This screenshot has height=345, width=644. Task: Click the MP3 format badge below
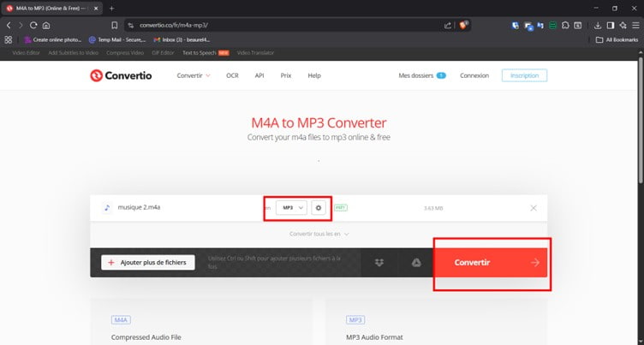coord(355,320)
